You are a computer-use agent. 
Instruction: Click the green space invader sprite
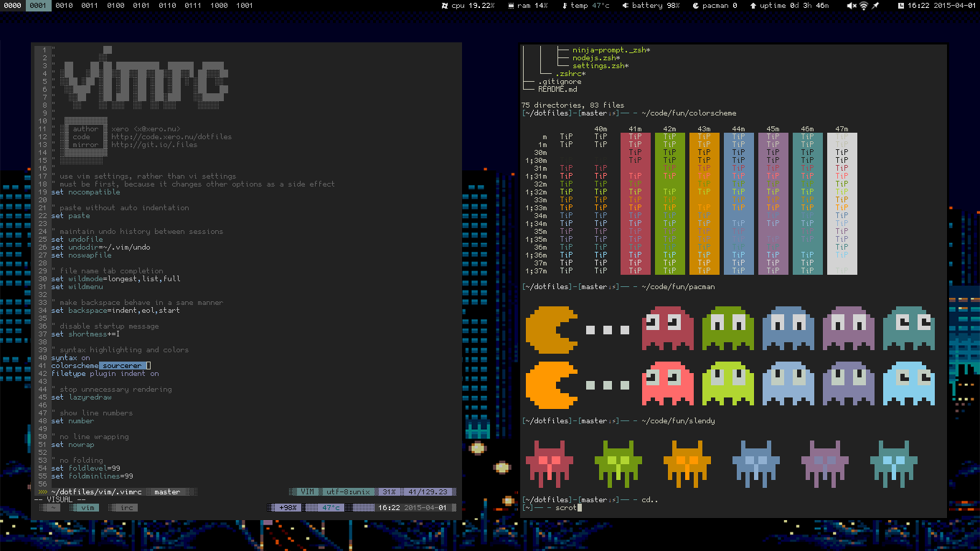618,463
